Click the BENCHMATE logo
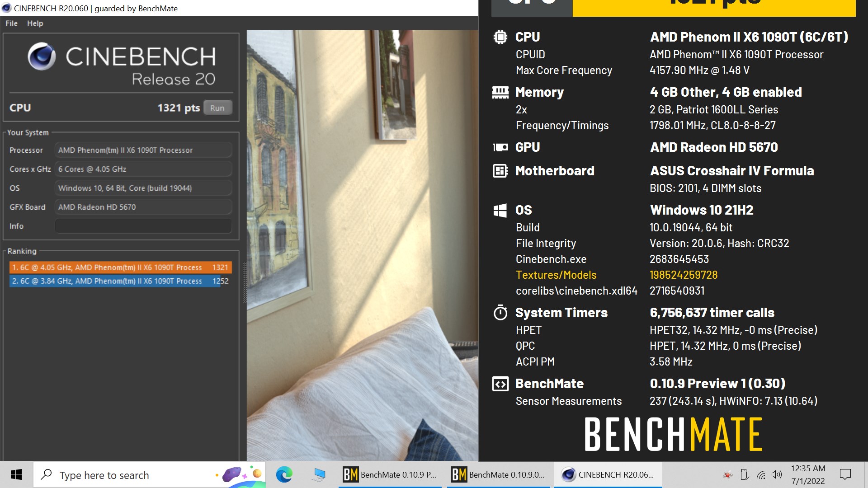Image resolution: width=868 pixels, height=488 pixels. click(674, 434)
